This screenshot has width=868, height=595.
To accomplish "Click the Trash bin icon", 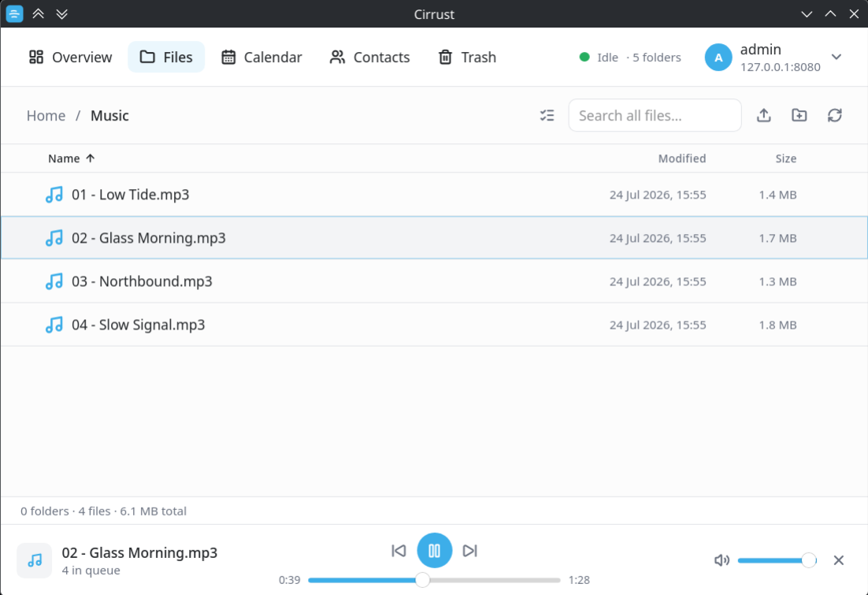I will click(445, 57).
